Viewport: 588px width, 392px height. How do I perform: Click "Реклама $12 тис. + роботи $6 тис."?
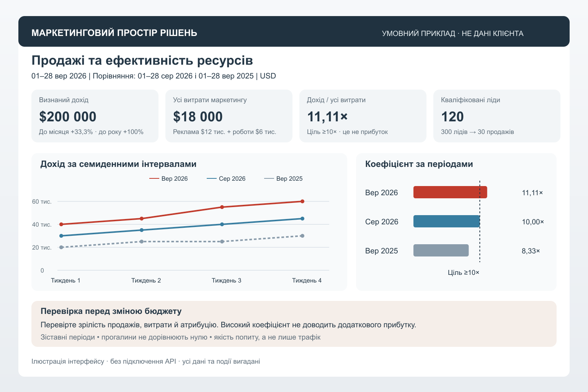coord(224,132)
